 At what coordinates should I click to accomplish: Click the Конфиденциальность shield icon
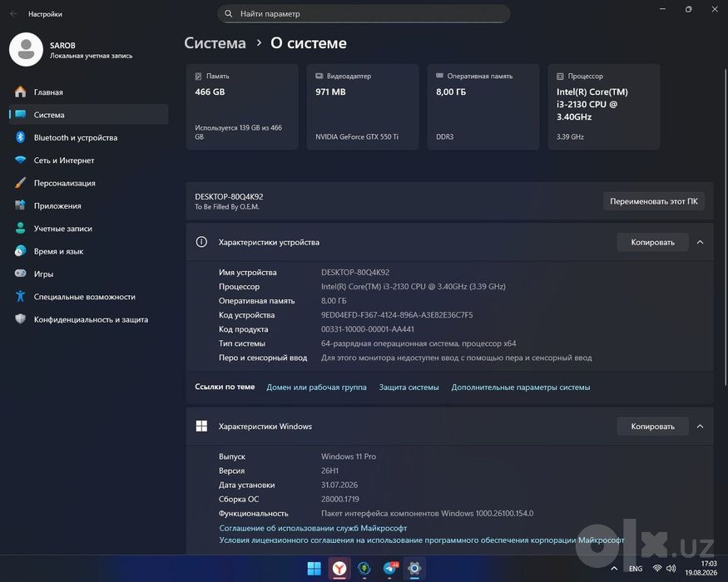pyautogui.click(x=21, y=319)
